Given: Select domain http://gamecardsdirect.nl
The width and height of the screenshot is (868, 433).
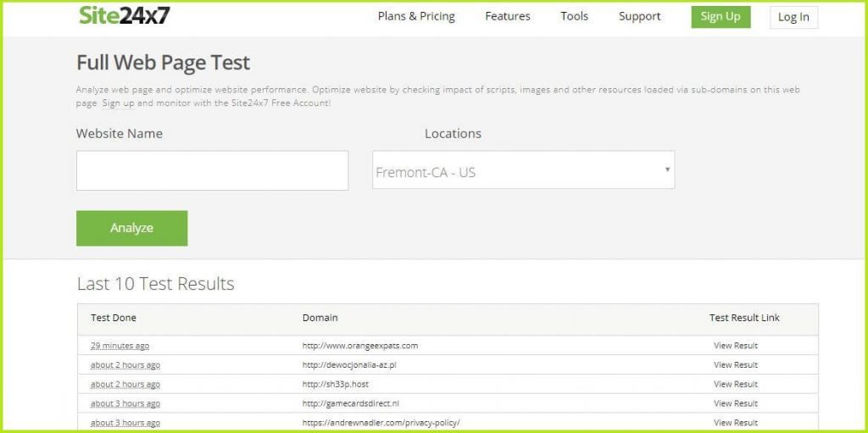Looking at the screenshot, I should (350, 403).
